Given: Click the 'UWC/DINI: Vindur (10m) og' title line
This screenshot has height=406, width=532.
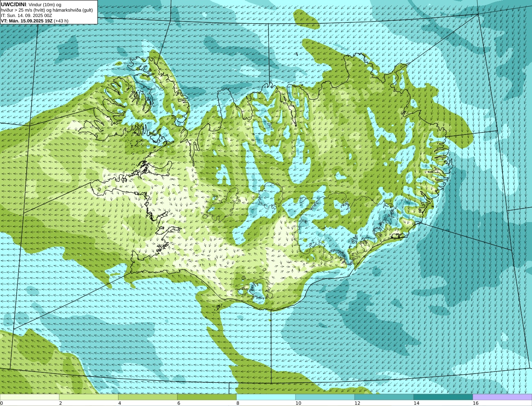Looking at the screenshot, I should [x=31, y=5].
